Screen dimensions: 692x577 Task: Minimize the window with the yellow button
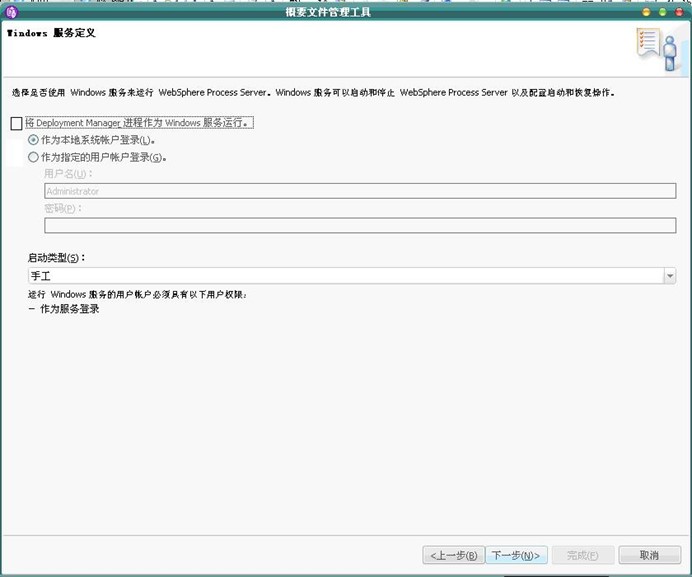pos(647,12)
